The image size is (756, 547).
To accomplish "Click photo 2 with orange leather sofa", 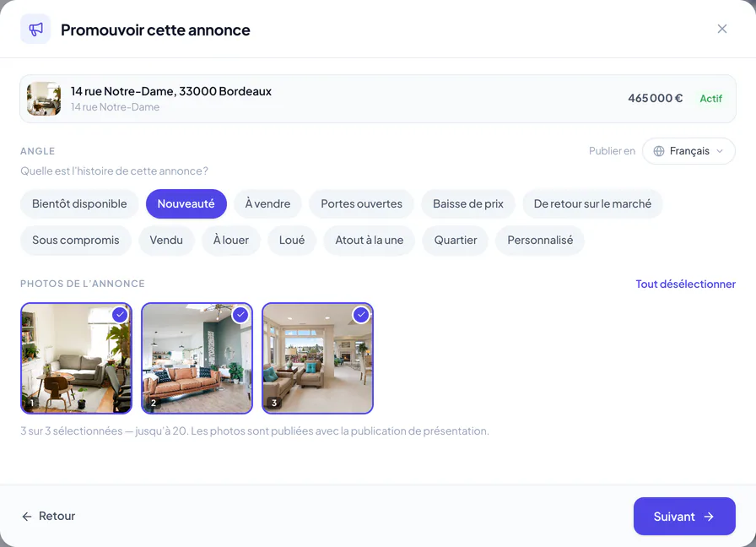I will [x=197, y=359].
